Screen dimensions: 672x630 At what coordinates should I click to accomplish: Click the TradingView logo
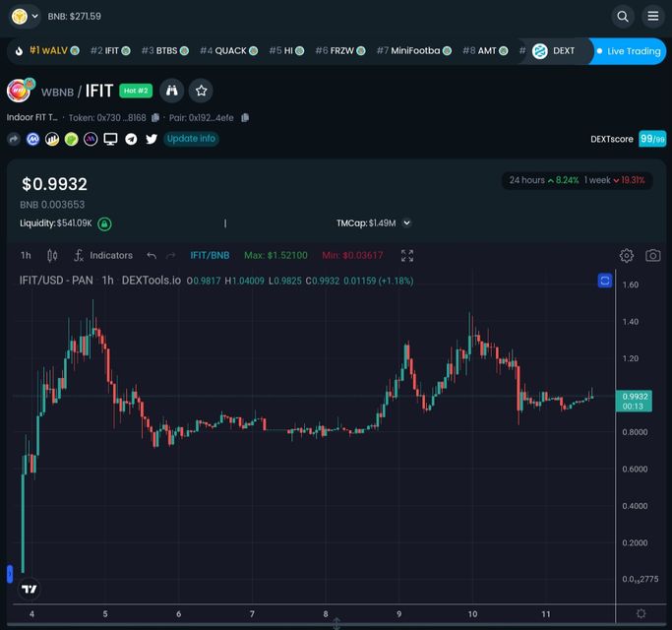[x=30, y=590]
